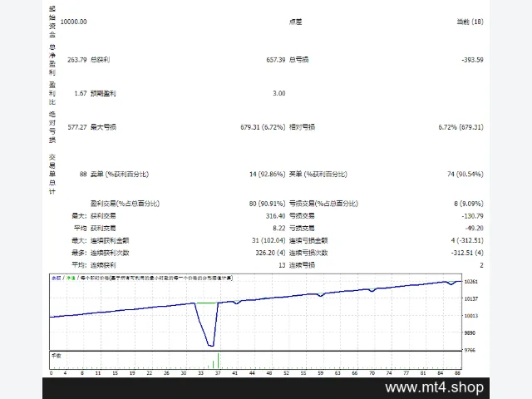Select maximal drawdown value 679.31 (6.72%)
Image resolution: width=532 pixels, height=399 pixels.
tap(263, 127)
